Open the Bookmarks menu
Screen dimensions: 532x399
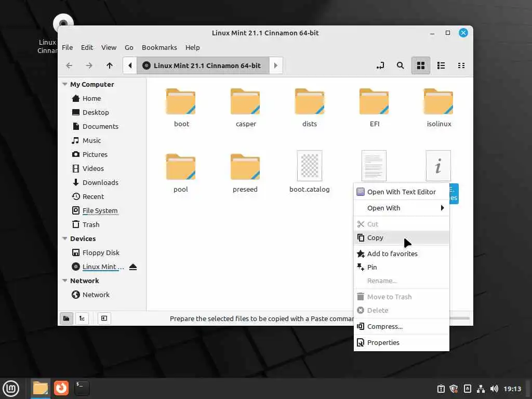click(159, 47)
